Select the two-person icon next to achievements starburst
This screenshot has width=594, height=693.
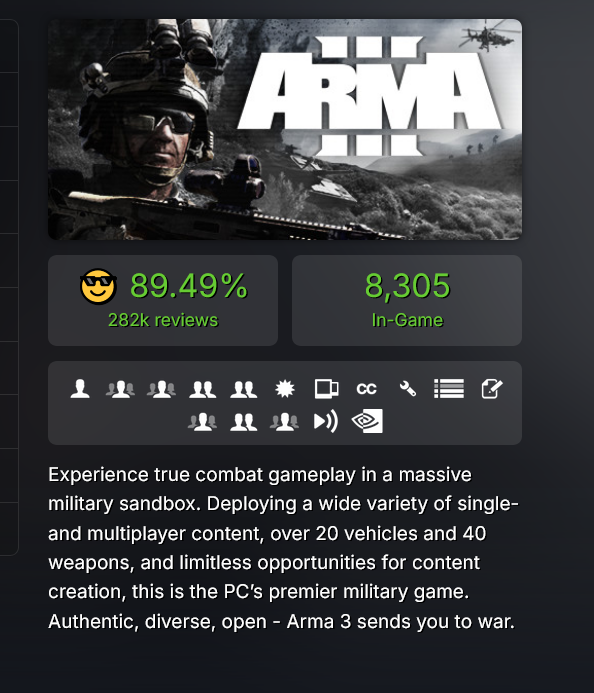[244, 389]
